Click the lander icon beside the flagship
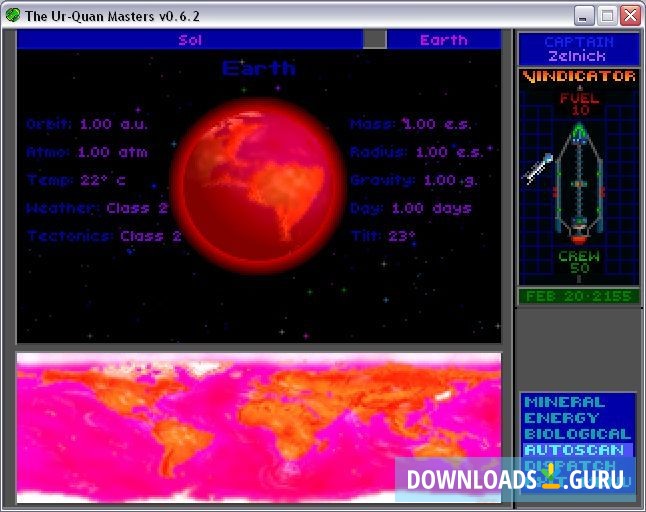This screenshot has height=512, width=646. [x=538, y=168]
